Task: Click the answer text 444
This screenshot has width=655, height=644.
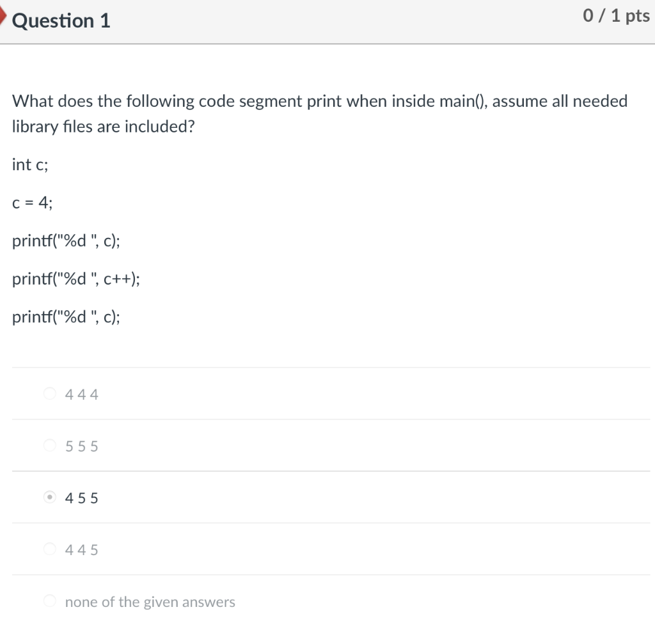Action: click(81, 394)
